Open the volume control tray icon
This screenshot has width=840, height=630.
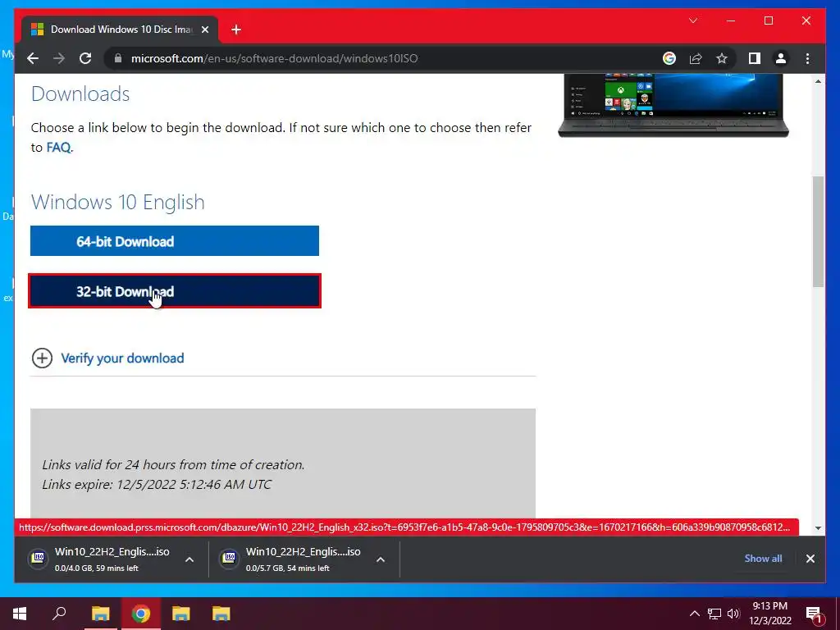[733, 614]
